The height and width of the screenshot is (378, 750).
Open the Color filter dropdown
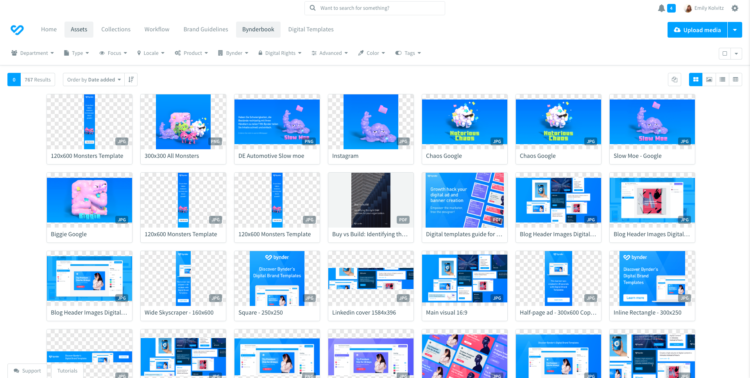coord(371,53)
